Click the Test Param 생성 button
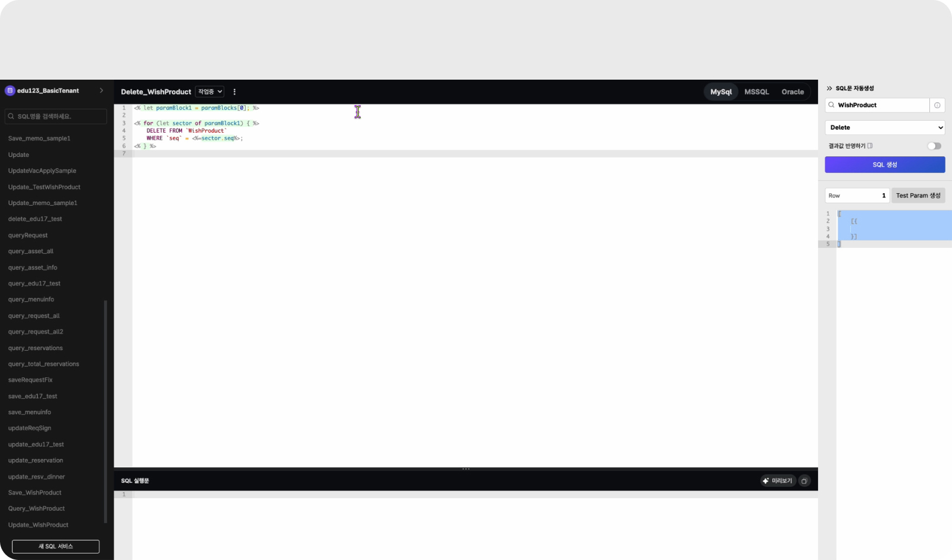Image resolution: width=952 pixels, height=560 pixels. [x=918, y=196]
